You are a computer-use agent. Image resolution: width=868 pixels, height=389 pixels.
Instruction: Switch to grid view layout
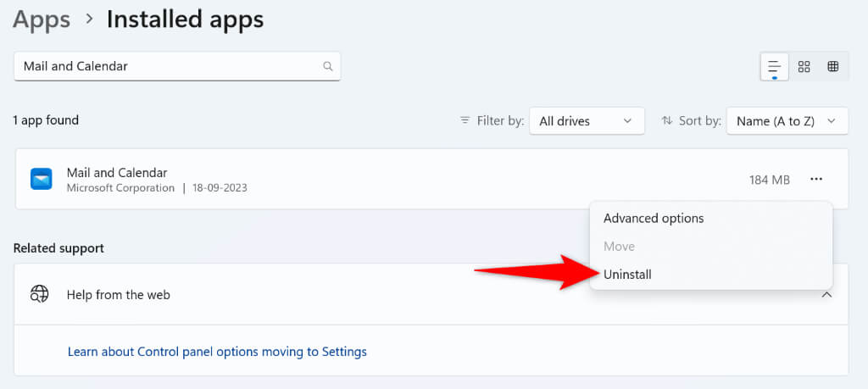click(804, 67)
